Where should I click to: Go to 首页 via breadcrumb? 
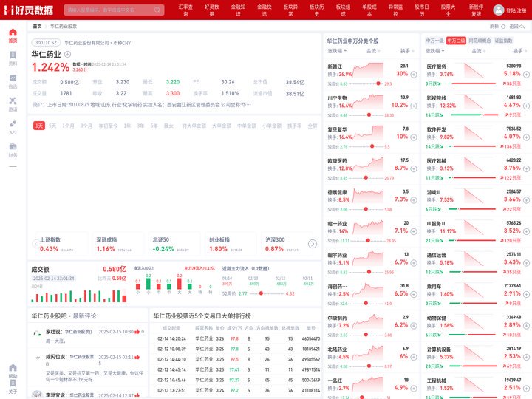[x=37, y=26]
